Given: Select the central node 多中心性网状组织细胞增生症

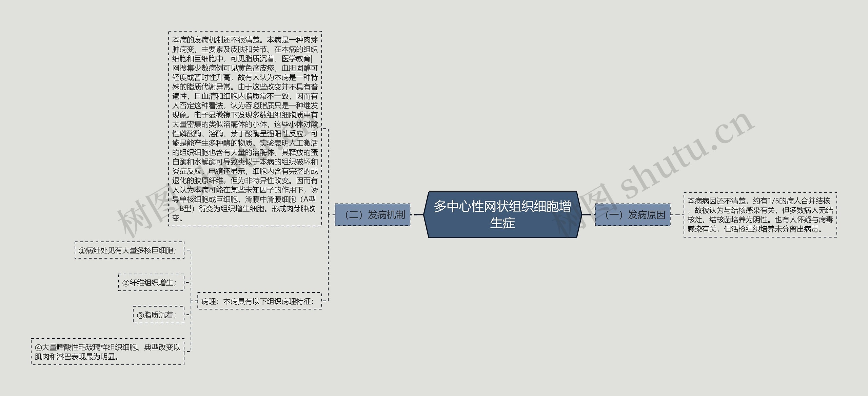Looking at the screenshot, I should 502,214.
